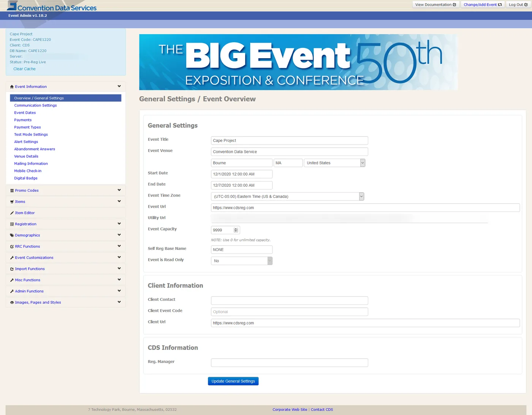
Task: Click the Registration grid icon
Action: [12, 224]
